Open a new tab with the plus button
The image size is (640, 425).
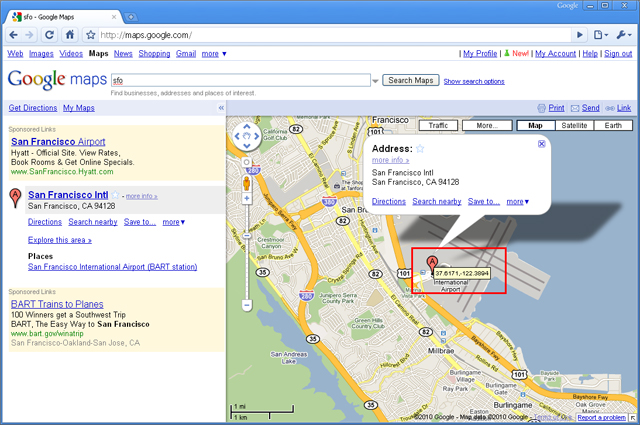(x=131, y=17)
